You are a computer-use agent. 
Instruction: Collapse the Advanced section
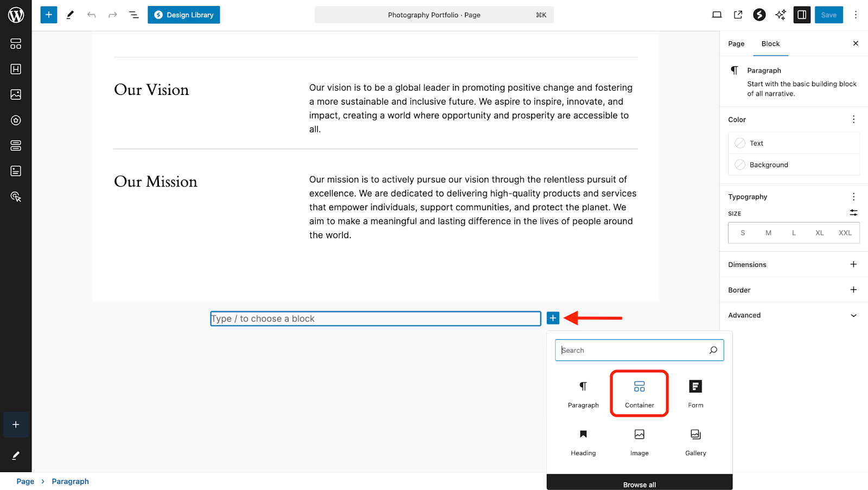853,315
